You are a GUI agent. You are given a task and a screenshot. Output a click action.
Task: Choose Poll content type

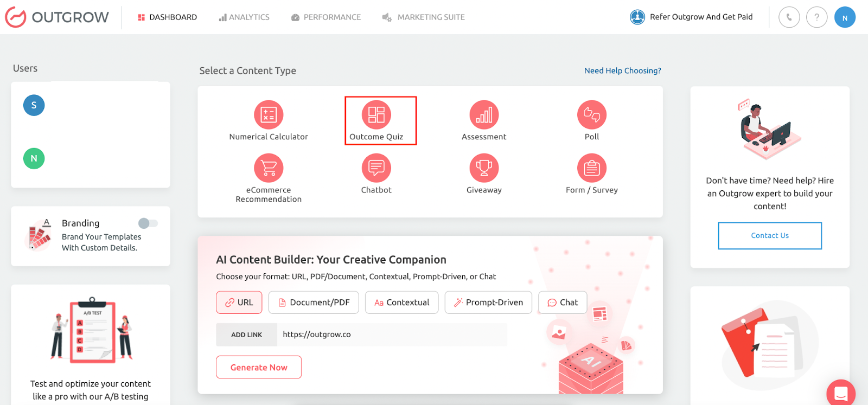[x=592, y=121]
